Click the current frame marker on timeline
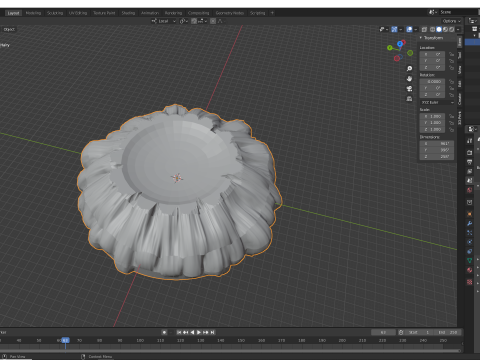Screen dimensions: 480x360 tap(65, 340)
